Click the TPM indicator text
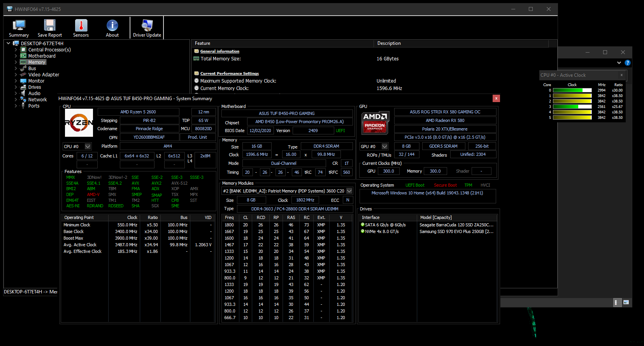 coord(469,185)
